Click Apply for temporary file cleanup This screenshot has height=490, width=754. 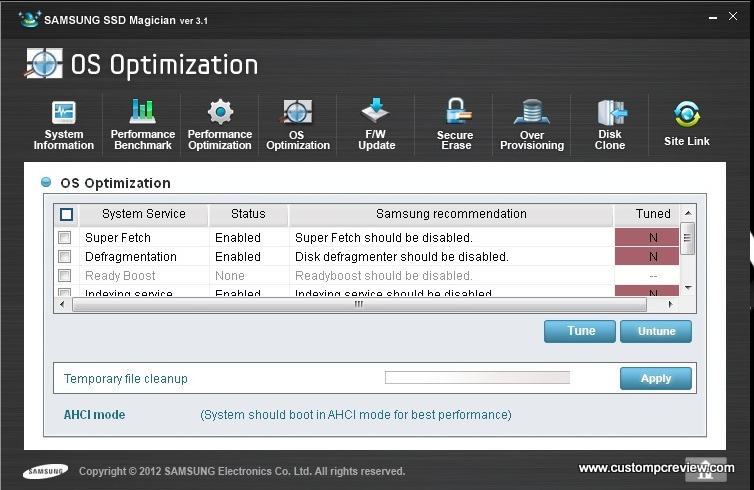[656, 378]
